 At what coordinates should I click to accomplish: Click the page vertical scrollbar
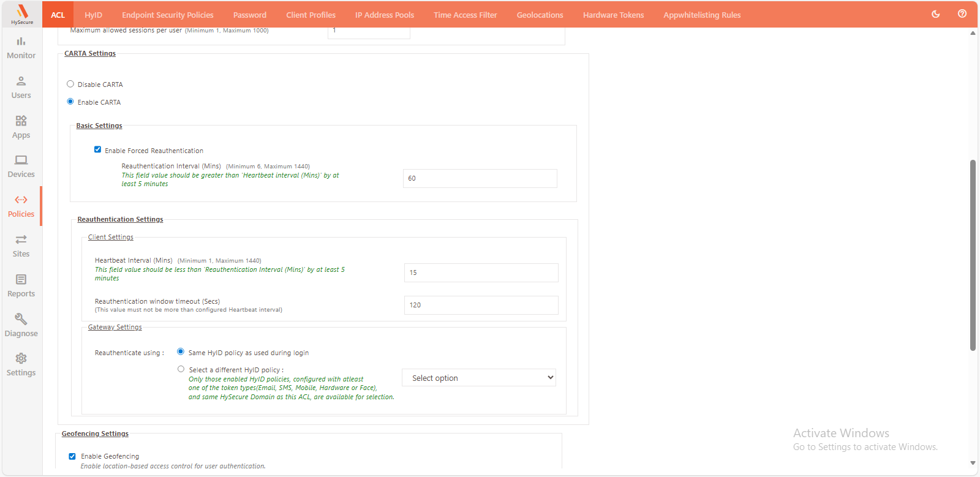tap(973, 255)
